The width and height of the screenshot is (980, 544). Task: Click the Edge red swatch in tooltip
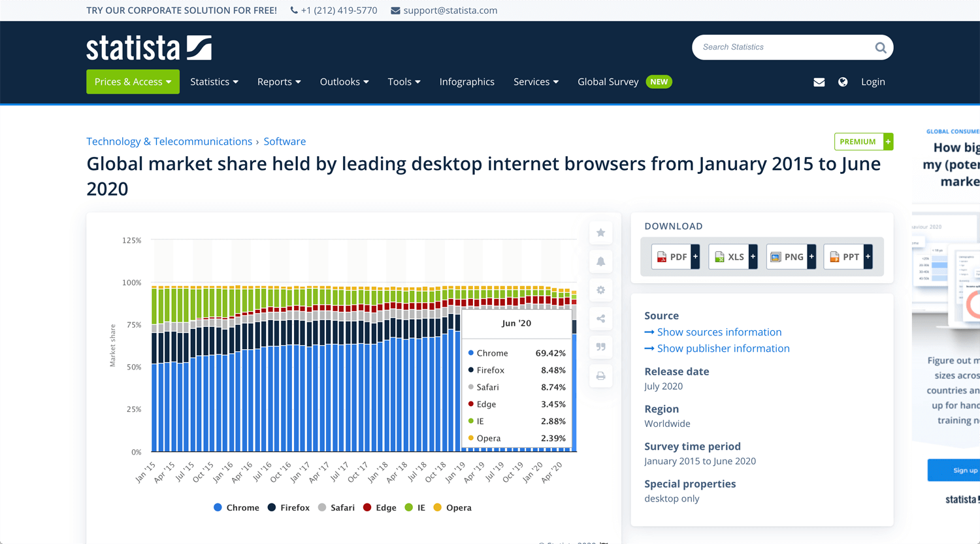pos(471,404)
